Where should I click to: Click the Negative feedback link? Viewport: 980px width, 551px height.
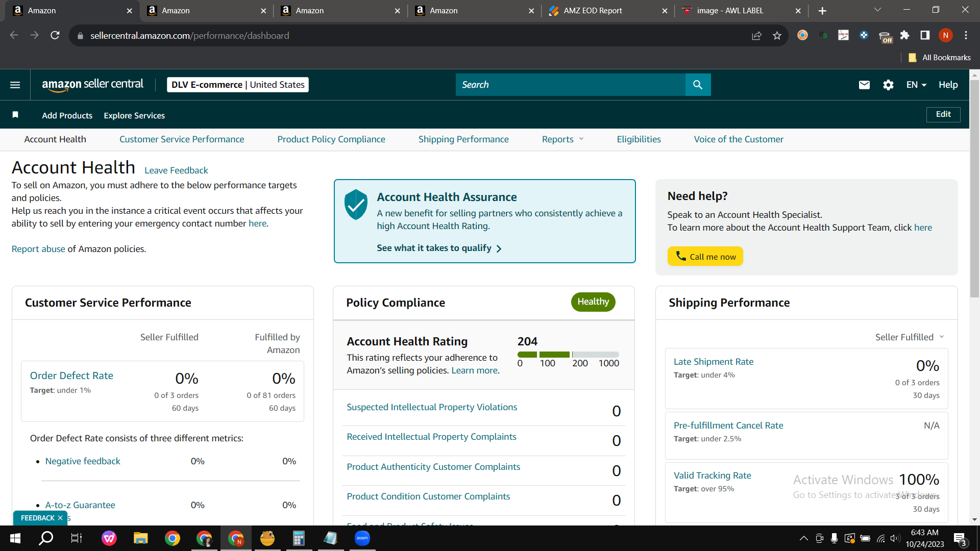83,461
